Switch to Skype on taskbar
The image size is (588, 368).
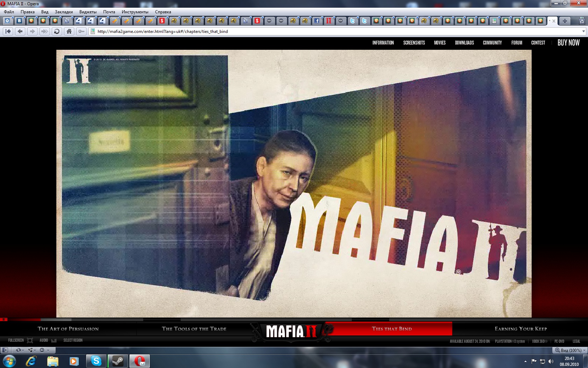point(96,361)
